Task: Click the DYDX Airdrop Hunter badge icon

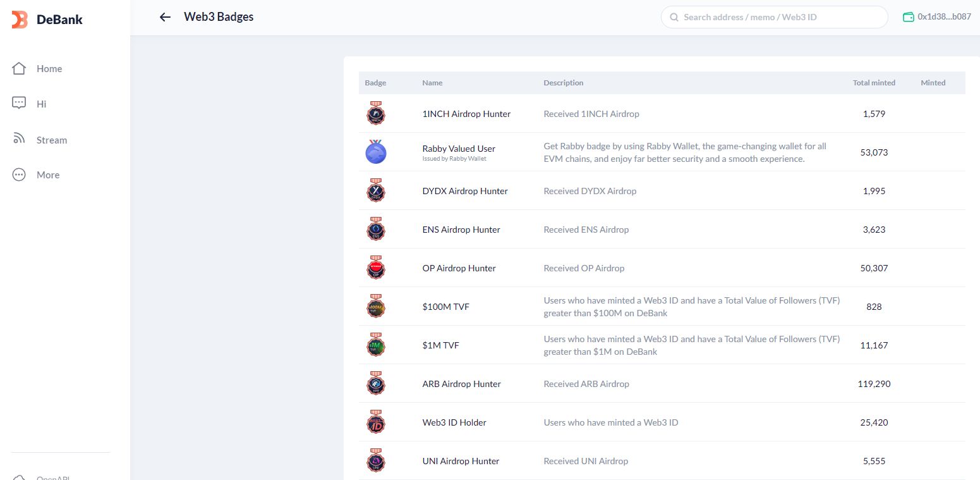Action: click(376, 190)
